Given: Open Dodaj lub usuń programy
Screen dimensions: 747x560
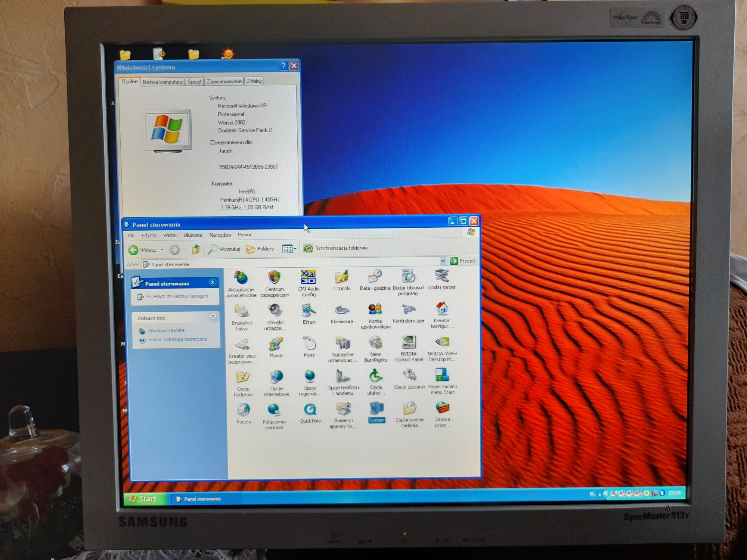Looking at the screenshot, I should 408,283.
